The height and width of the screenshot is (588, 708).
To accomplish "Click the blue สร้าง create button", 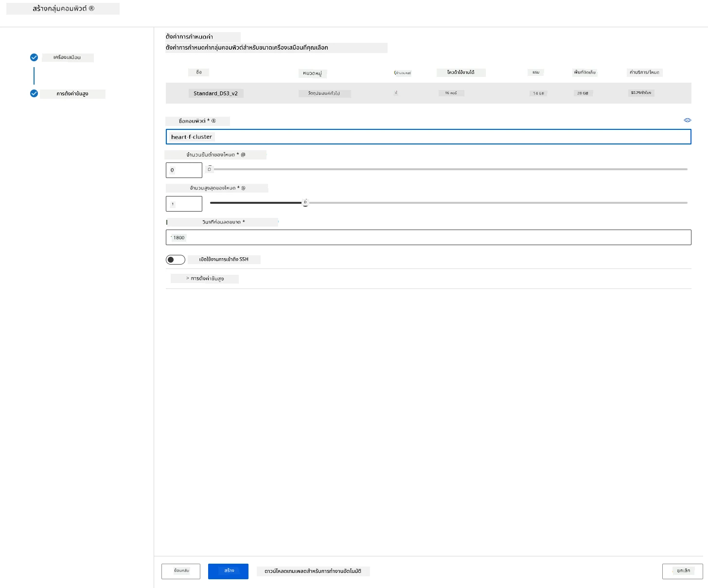I will [x=228, y=571].
